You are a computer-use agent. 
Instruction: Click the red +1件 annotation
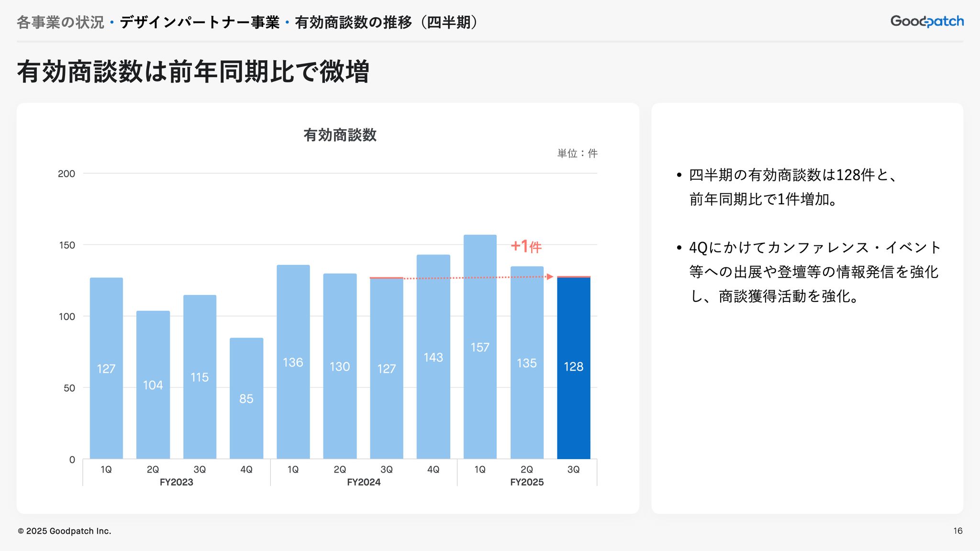pos(526,246)
